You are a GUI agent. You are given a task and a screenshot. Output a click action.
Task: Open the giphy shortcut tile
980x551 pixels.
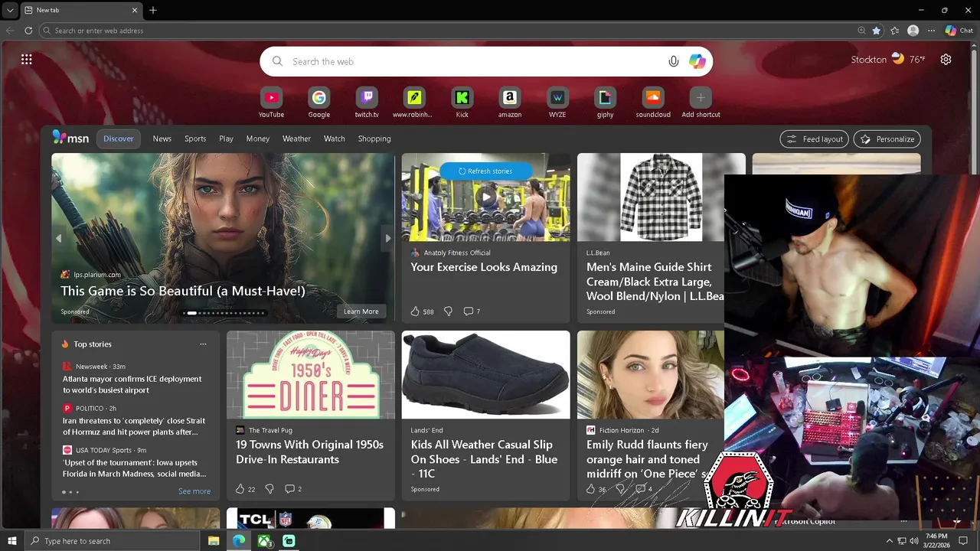(605, 98)
